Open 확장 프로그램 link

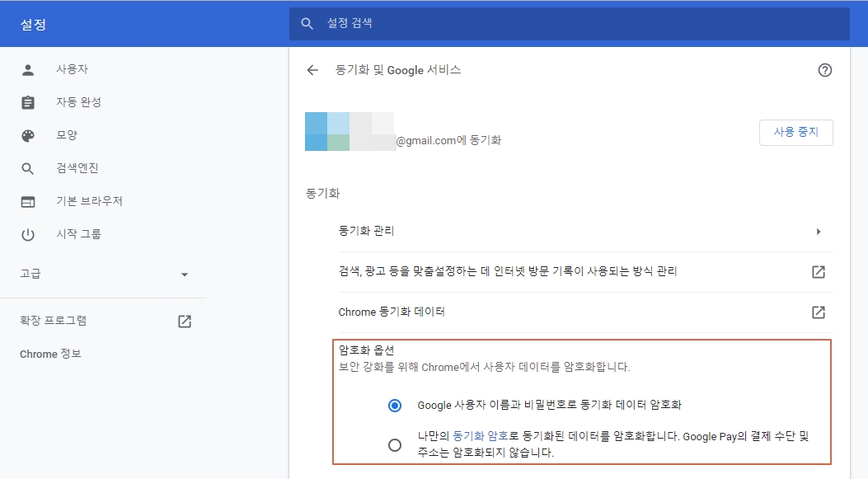click(53, 321)
